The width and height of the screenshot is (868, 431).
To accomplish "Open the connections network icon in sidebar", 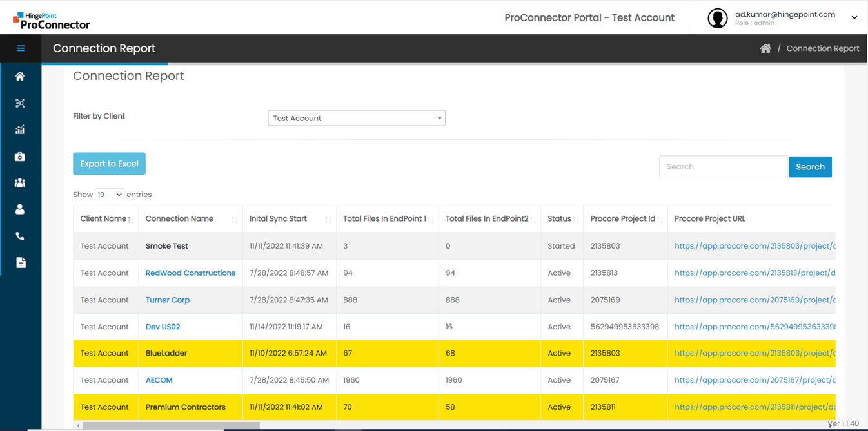I will pyautogui.click(x=20, y=103).
